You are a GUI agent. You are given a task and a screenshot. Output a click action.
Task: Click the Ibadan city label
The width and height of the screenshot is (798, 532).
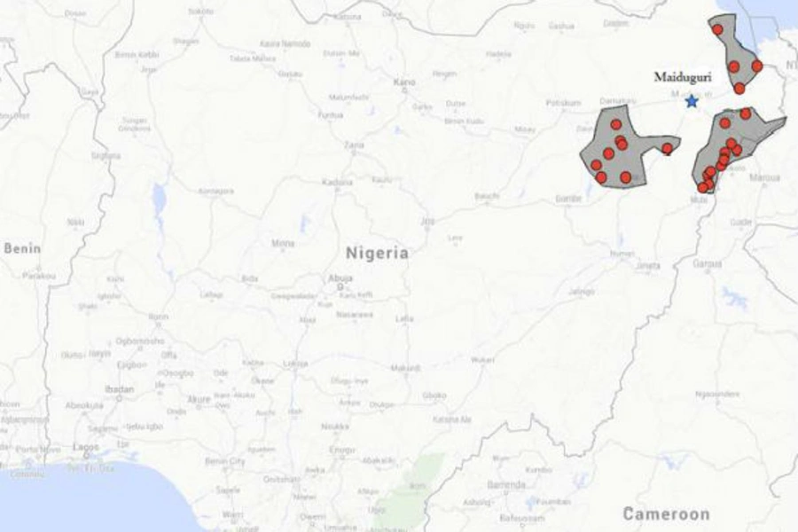click(x=120, y=389)
